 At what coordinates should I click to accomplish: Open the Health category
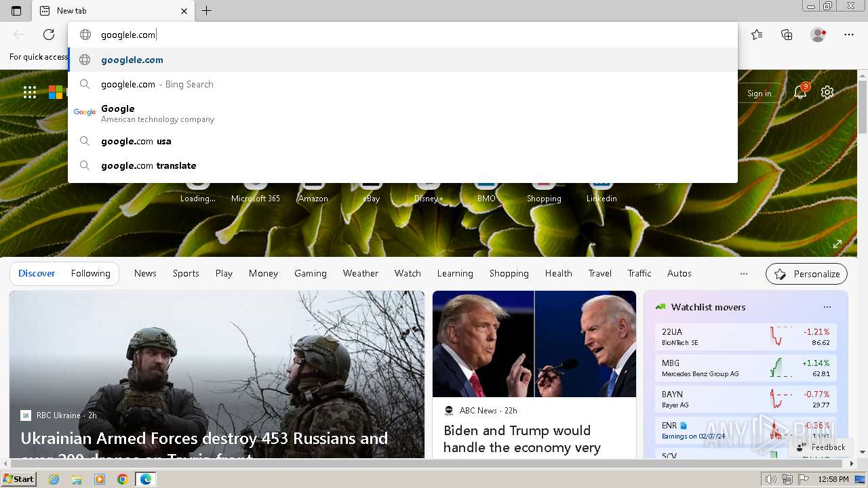coord(559,273)
